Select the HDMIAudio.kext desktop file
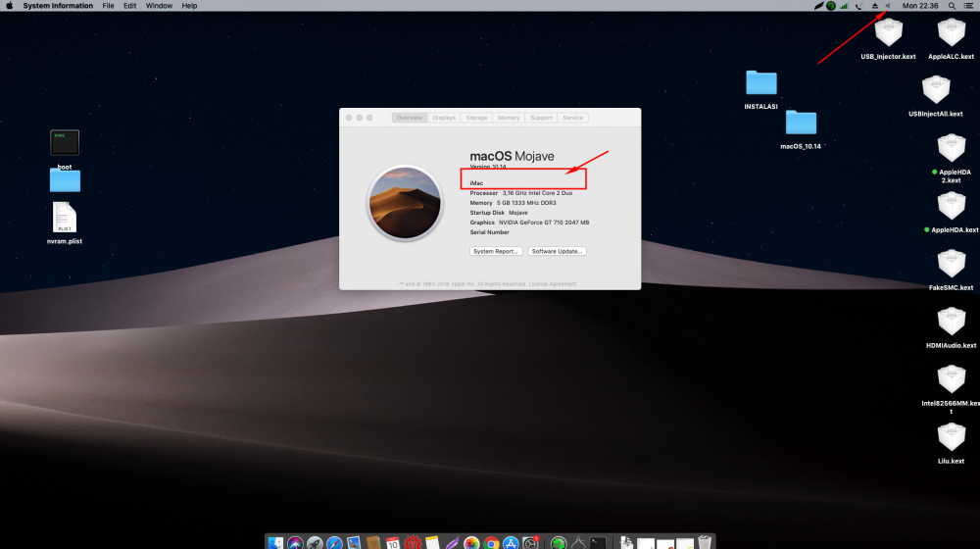The image size is (980, 549). pyautogui.click(x=952, y=327)
